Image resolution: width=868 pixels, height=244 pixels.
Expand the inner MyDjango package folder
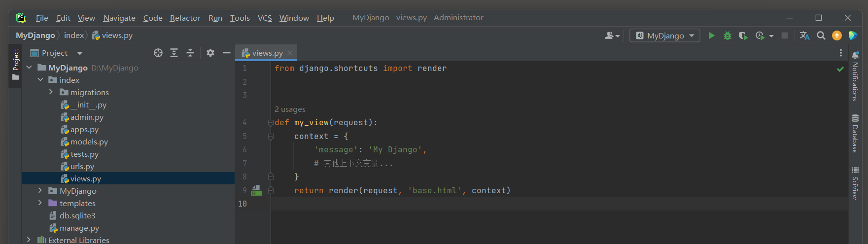coord(40,191)
